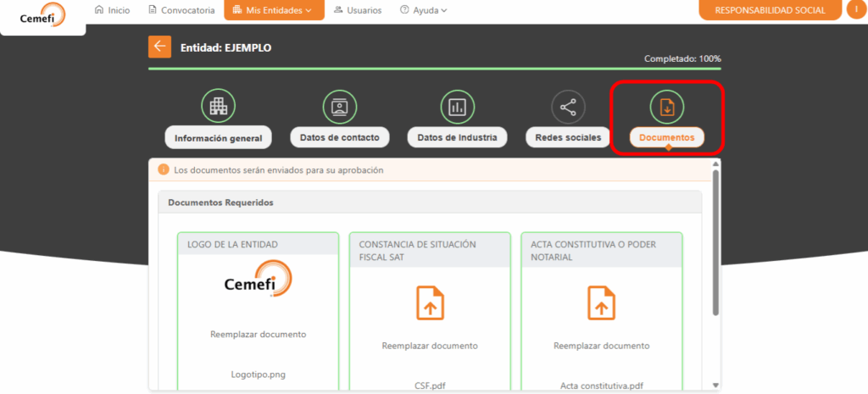The width and height of the screenshot is (868, 394).
Task: Go to Inicio in the navigation bar
Action: pos(112,10)
